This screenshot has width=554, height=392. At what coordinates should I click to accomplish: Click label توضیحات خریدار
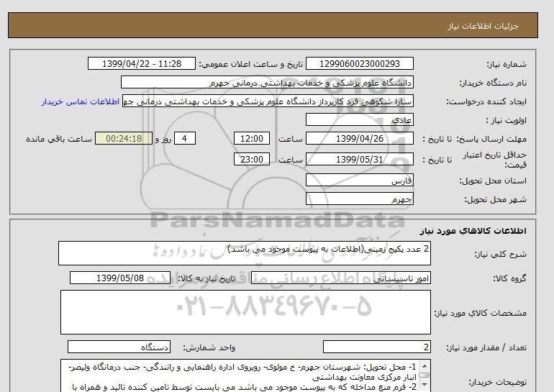pyautogui.click(x=497, y=382)
